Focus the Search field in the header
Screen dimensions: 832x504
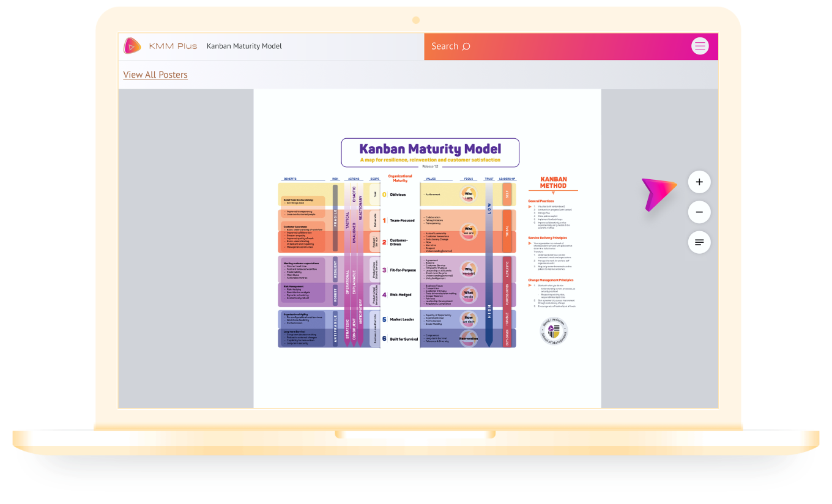pos(571,46)
